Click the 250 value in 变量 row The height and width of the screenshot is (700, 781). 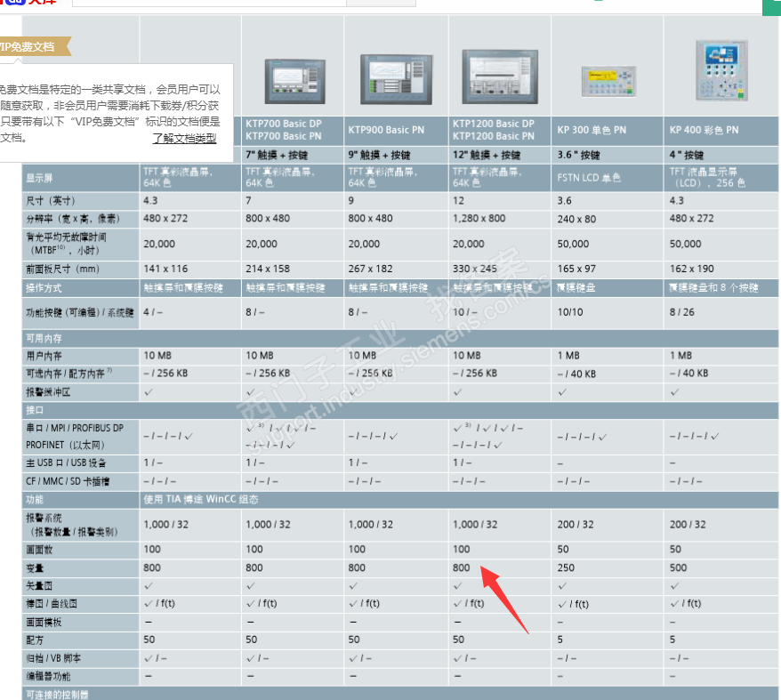[566, 568]
